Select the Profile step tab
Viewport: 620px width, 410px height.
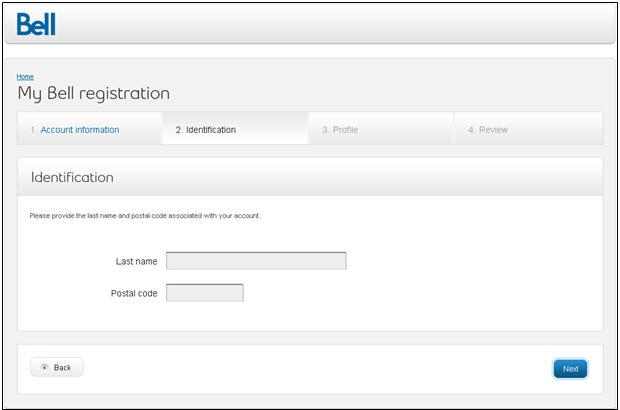tap(381, 129)
